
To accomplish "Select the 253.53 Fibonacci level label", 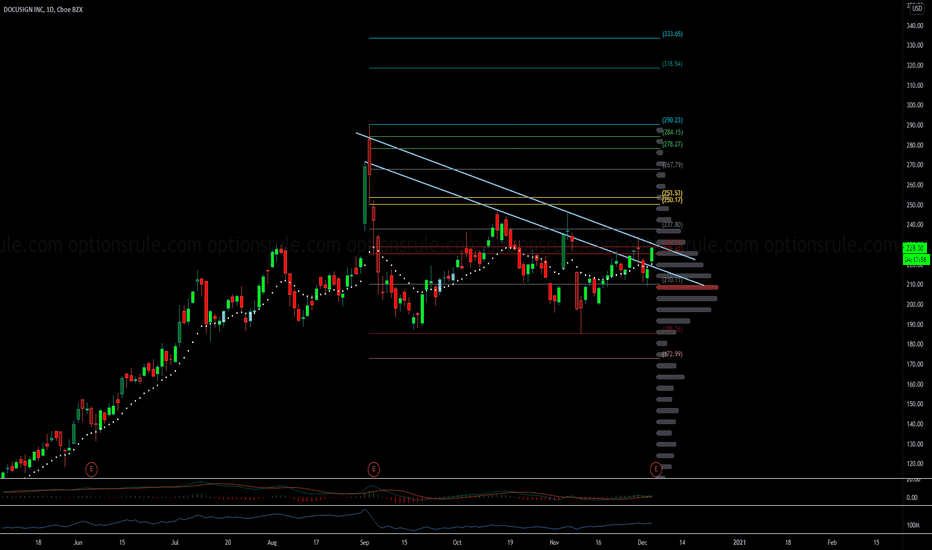I will coord(672,193).
